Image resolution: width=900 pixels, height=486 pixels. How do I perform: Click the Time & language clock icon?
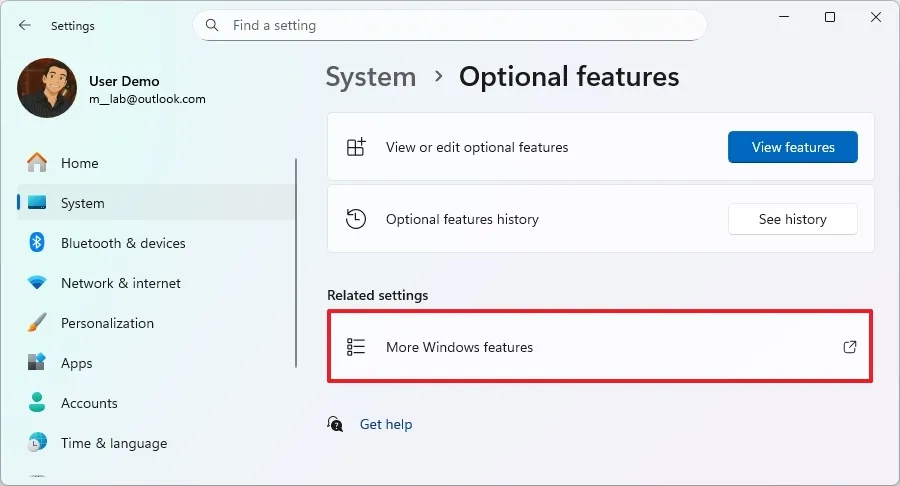pos(37,443)
